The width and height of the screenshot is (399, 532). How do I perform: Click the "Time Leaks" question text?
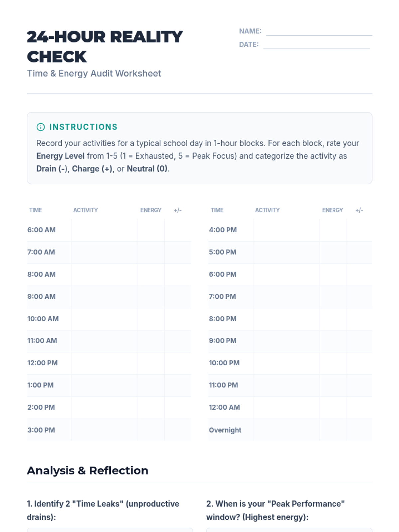coord(103,510)
